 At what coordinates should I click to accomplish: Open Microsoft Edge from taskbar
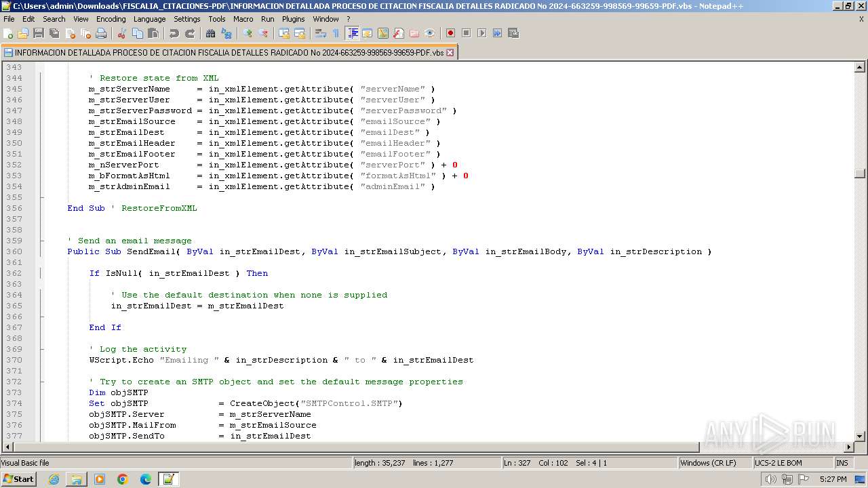pyautogui.click(x=146, y=479)
